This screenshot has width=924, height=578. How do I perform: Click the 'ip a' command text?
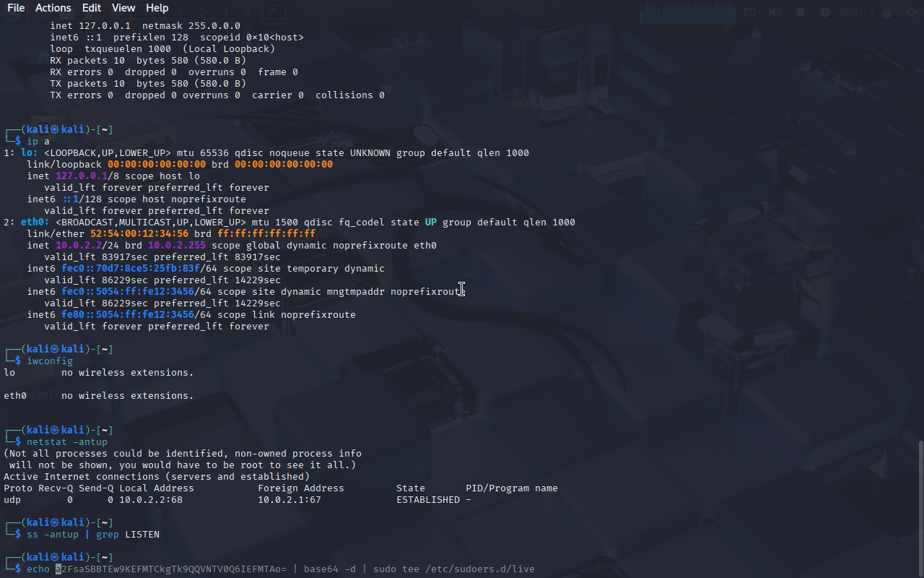click(x=38, y=141)
